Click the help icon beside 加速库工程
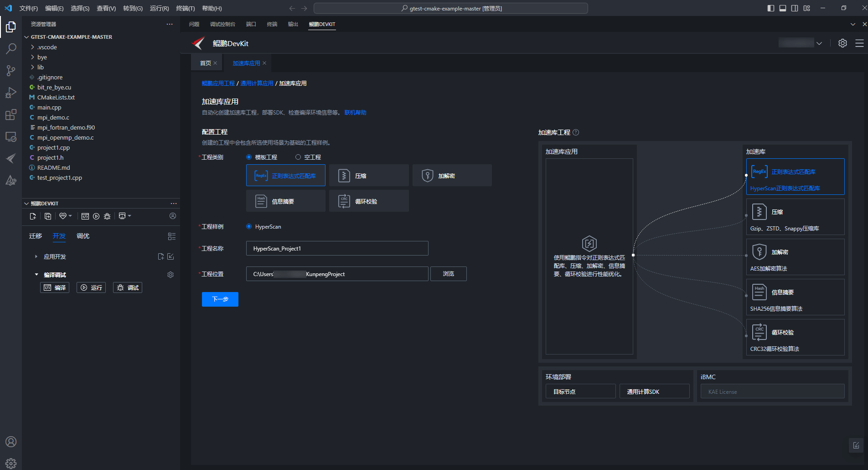This screenshot has height=470, width=868. [576, 132]
